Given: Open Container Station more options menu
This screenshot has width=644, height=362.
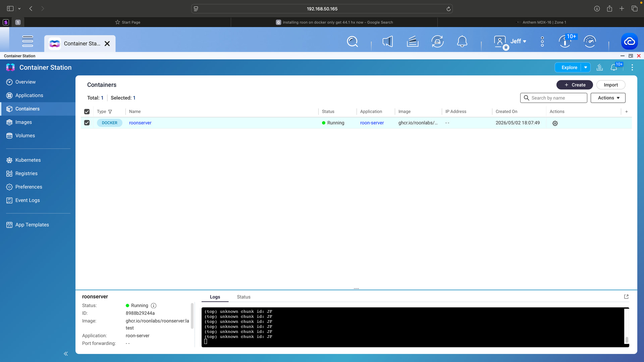Looking at the screenshot, I should click(632, 67).
